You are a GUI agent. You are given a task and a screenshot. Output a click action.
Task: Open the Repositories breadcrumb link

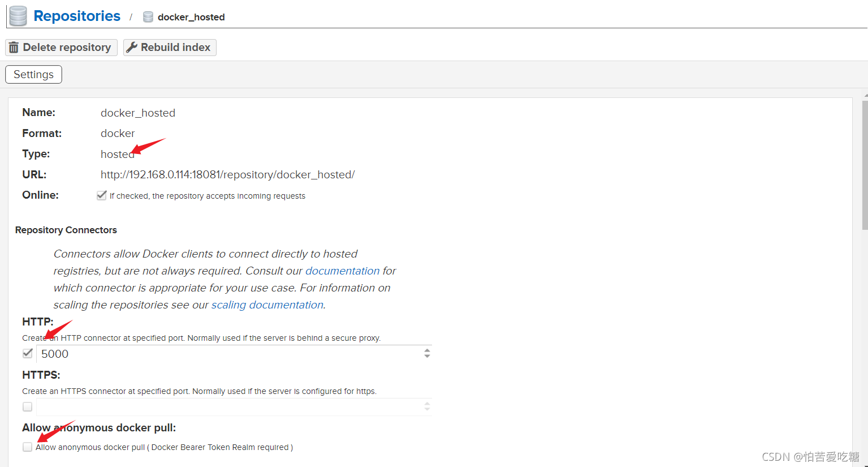77,16
